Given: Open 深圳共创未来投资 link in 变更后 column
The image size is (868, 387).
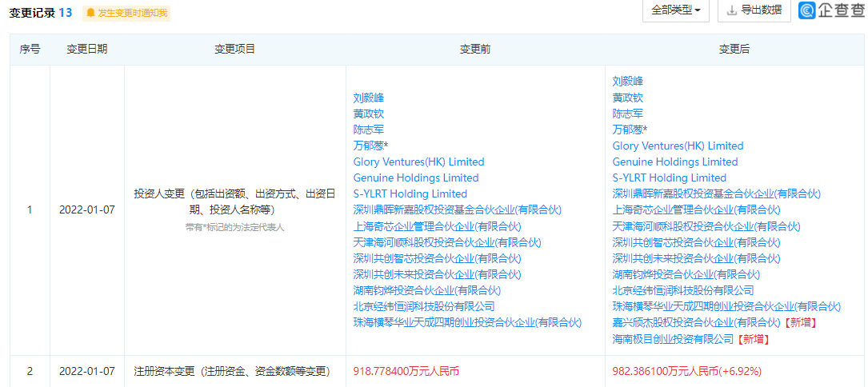Looking at the screenshot, I should 696,258.
